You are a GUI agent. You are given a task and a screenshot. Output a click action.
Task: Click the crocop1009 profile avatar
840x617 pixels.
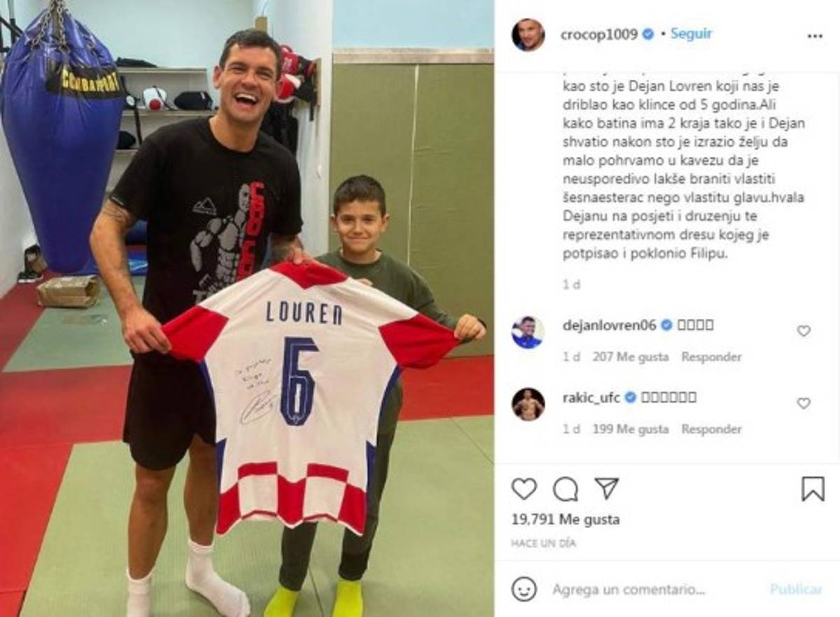[x=528, y=35]
